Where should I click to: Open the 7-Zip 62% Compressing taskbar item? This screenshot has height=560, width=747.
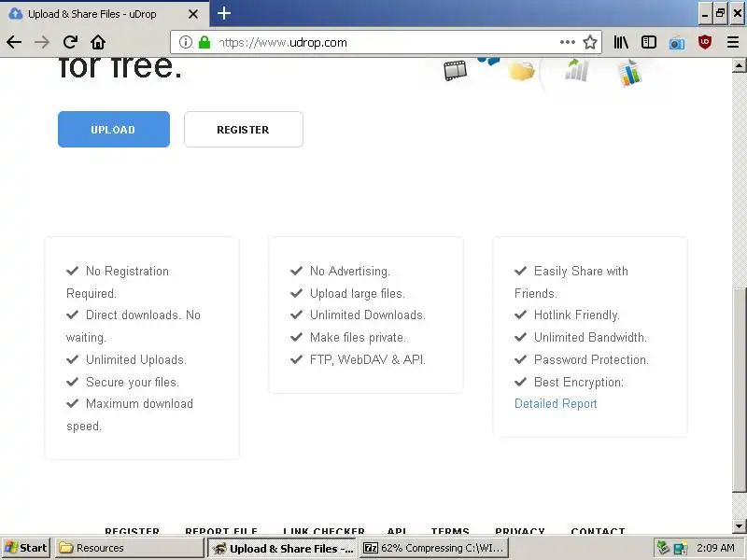point(434,548)
